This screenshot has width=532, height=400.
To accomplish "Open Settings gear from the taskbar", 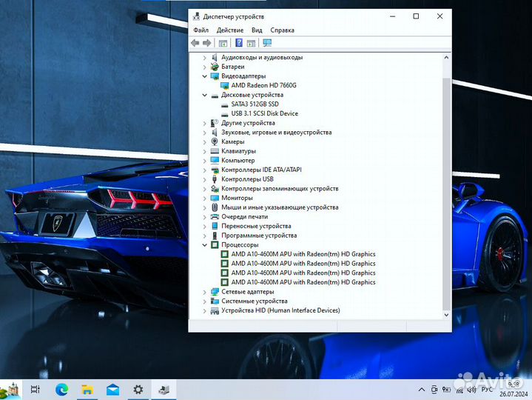I will click(x=138, y=390).
